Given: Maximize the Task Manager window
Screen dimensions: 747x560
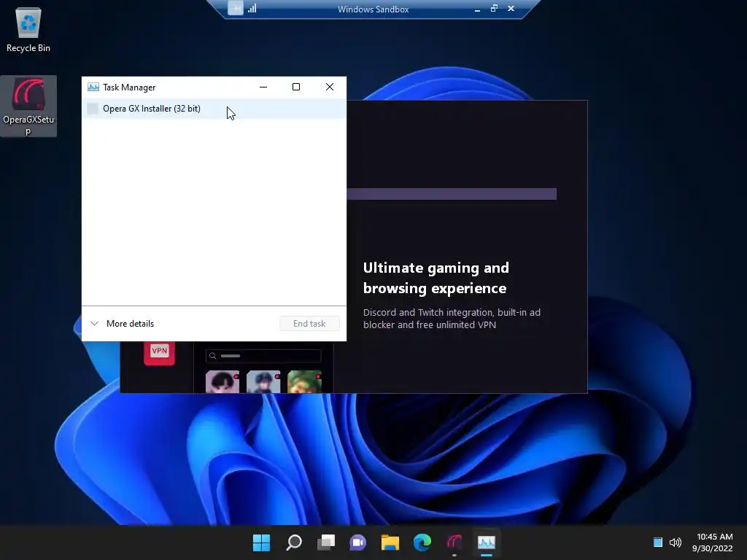Looking at the screenshot, I should 296,87.
